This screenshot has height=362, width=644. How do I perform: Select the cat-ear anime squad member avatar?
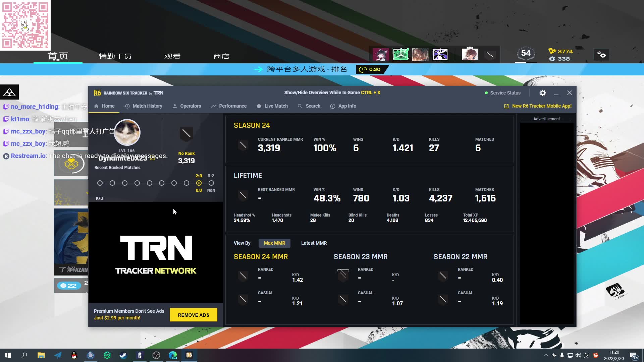[x=381, y=54]
